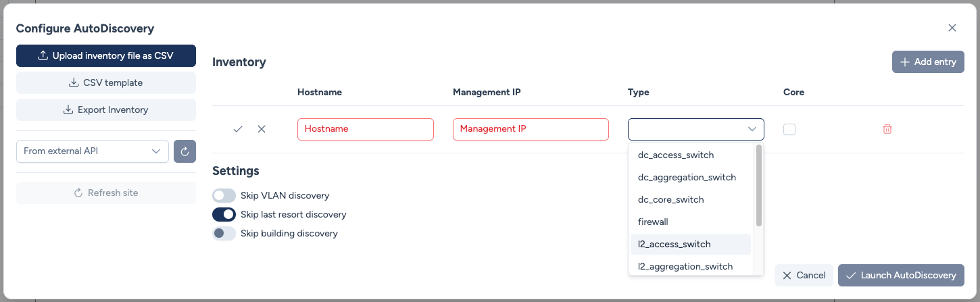
Task: Click the reload icon beside external API
Action: [185, 151]
